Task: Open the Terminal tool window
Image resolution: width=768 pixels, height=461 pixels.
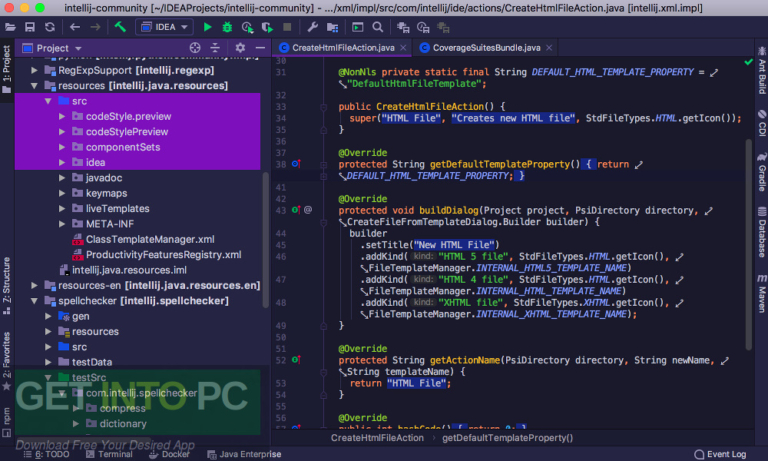Action: point(109,454)
